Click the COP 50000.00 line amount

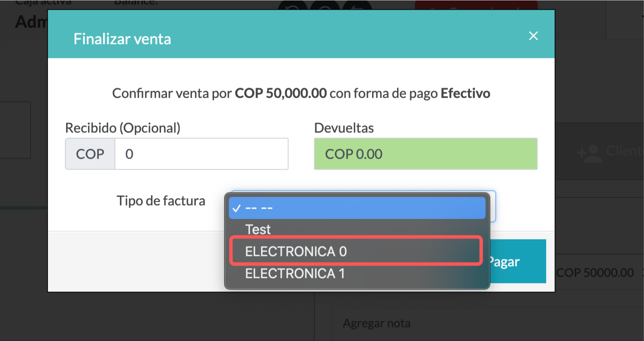tap(595, 273)
